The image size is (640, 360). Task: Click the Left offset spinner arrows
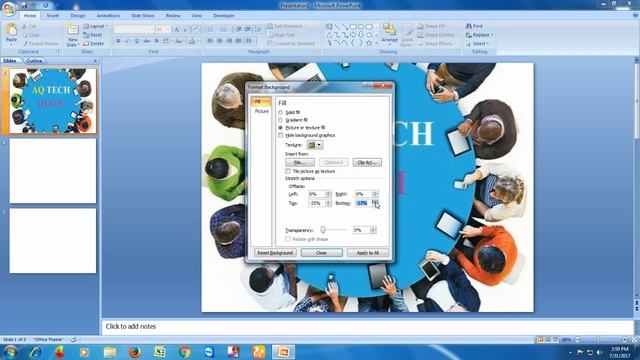click(328, 194)
